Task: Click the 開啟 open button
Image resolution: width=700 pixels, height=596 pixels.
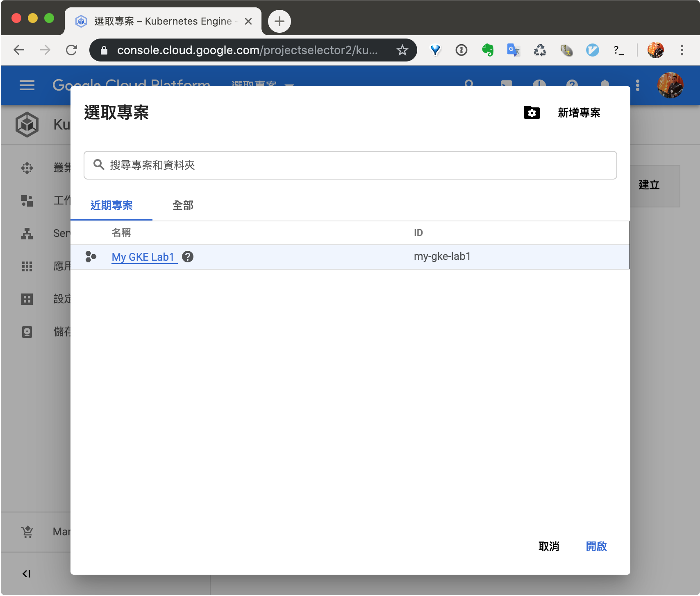Action: (596, 546)
